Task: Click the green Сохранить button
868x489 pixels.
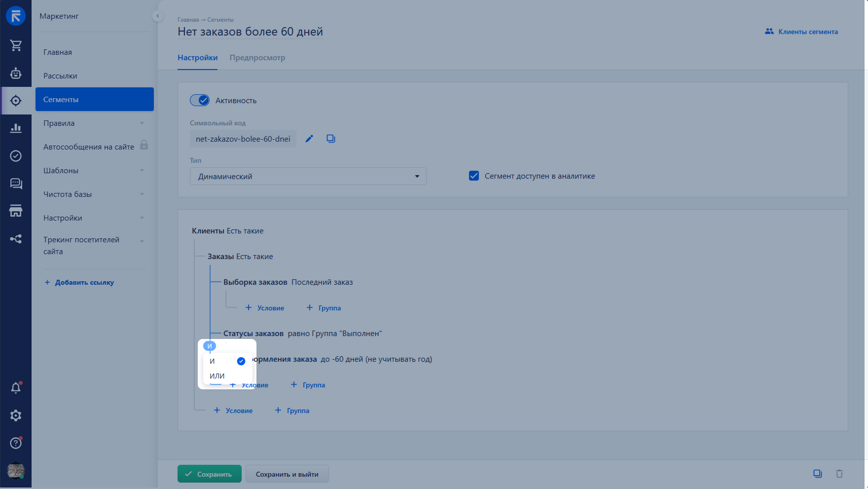Action: (209, 474)
